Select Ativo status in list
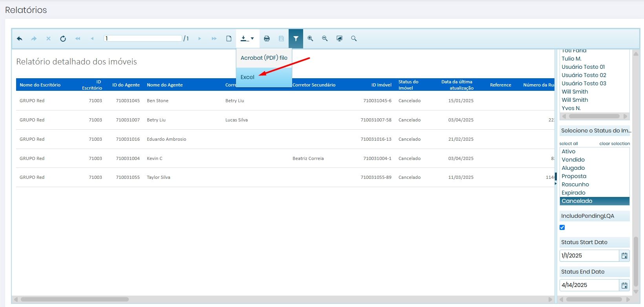Image resolution: width=644 pixels, height=307 pixels. tap(595, 151)
